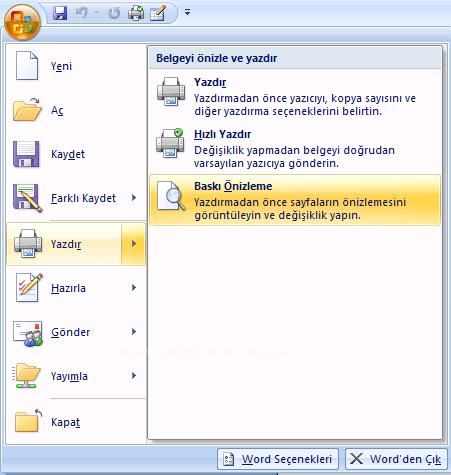Screen dimensions: 451x475
Task: Click the 'görüntüleyin ve değişiklik yapın.' description line
Action: (x=277, y=215)
